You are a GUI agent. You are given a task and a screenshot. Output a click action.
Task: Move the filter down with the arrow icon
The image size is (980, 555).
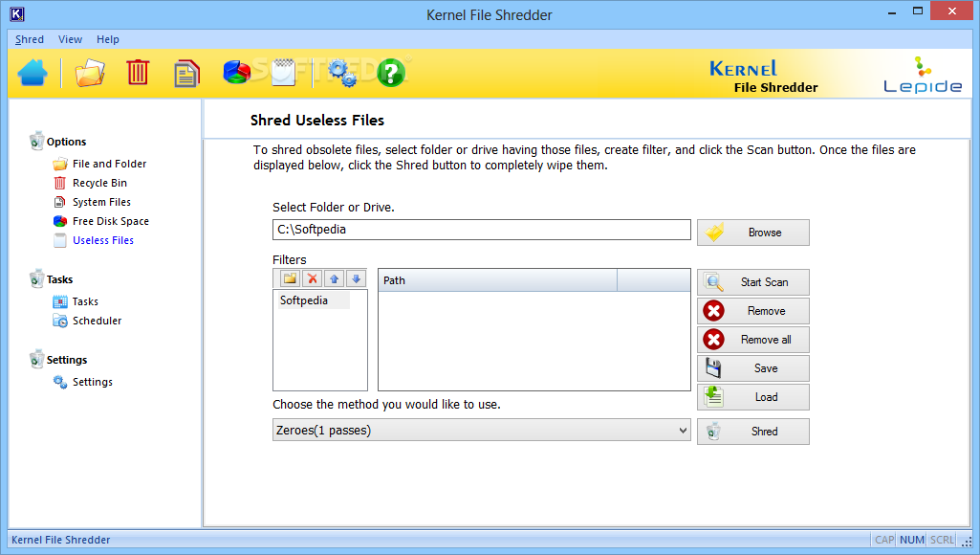[356, 279]
